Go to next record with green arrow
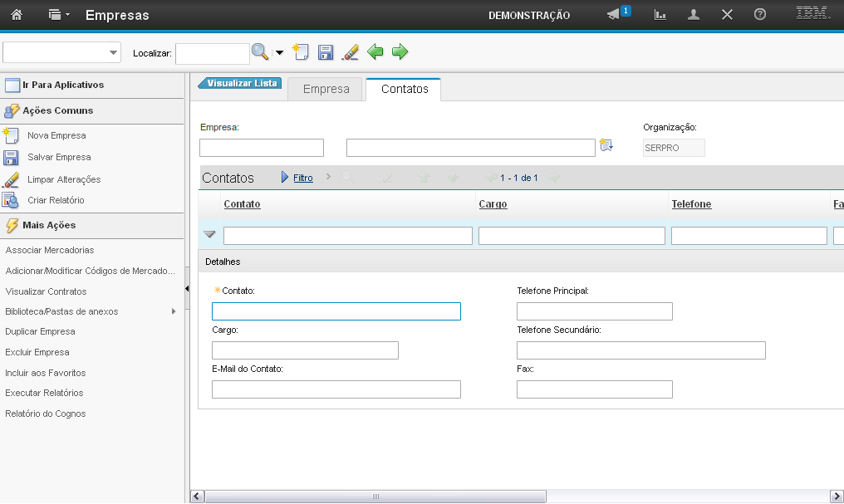Image resolution: width=844 pixels, height=504 pixels. click(400, 52)
